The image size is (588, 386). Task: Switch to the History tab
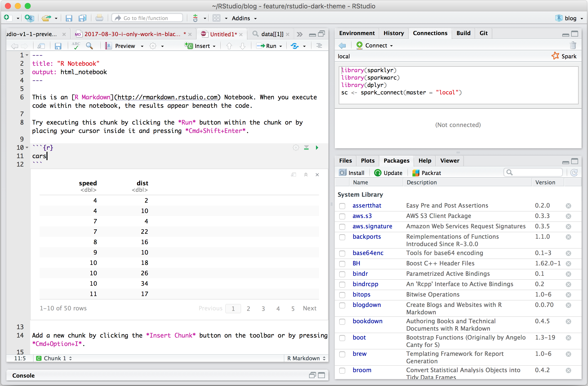(394, 33)
